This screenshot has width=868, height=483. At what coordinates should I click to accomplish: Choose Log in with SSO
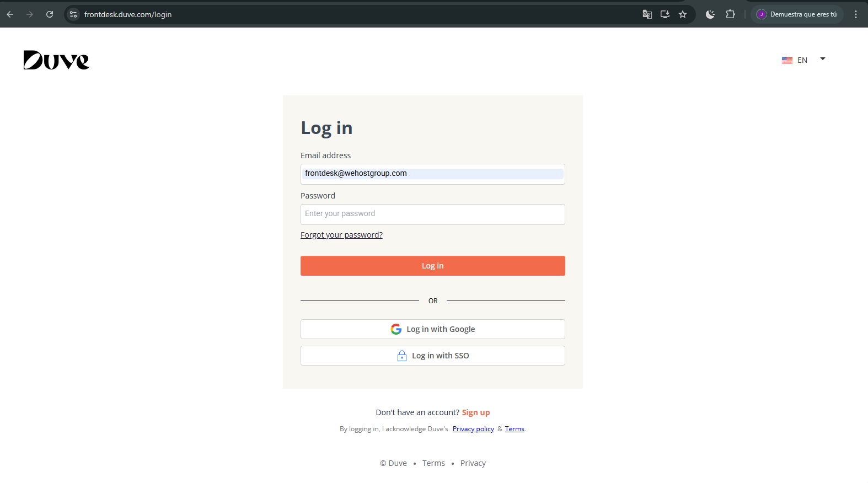[x=433, y=356]
